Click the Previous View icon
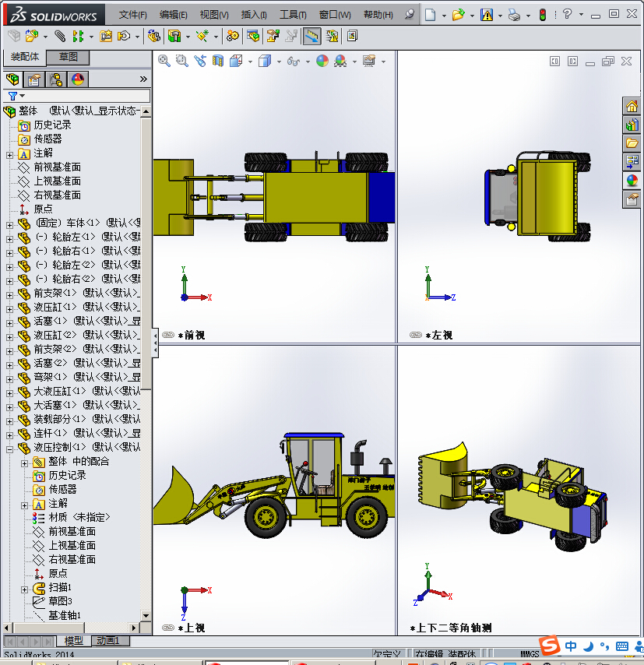Image resolution: width=644 pixels, height=665 pixels. [200, 61]
